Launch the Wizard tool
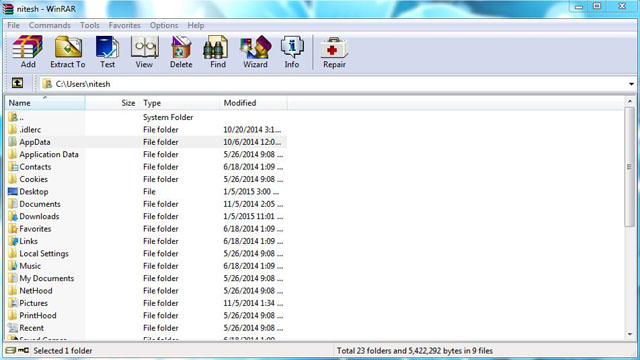640x360 pixels. click(x=255, y=52)
